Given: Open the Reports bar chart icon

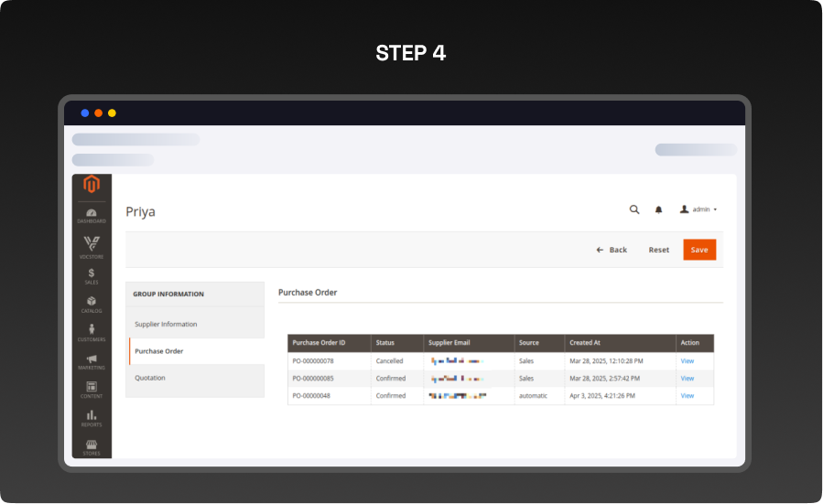Looking at the screenshot, I should pos(92,419).
